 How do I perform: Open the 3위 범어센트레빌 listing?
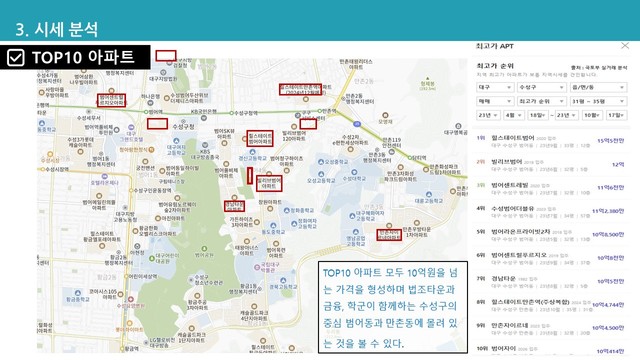click(x=551, y=188)
